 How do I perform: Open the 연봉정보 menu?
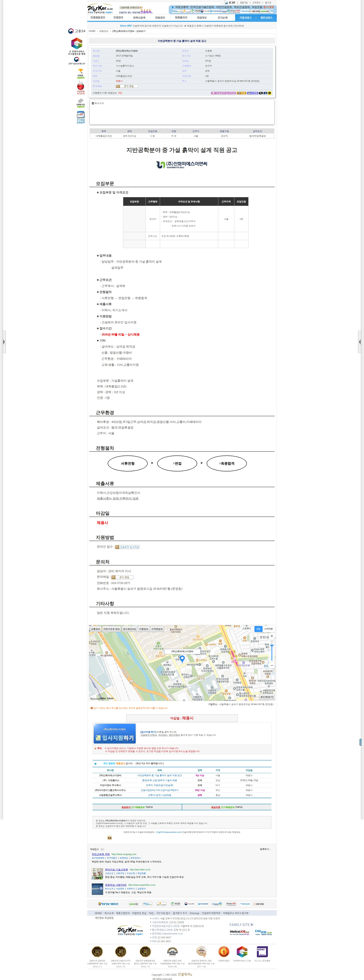click(160, 17)
